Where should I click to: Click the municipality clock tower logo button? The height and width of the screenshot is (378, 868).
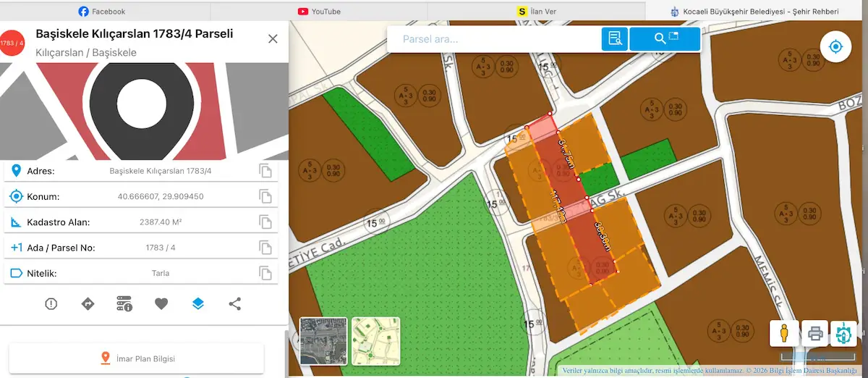(844, 334)
